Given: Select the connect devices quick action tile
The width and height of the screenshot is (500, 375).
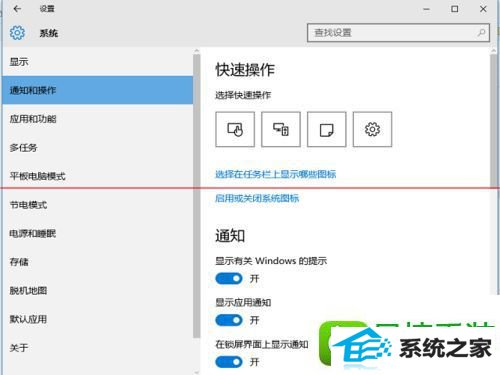Looking at the screenshot, I should pyautogui.click(x=281, y=129).
